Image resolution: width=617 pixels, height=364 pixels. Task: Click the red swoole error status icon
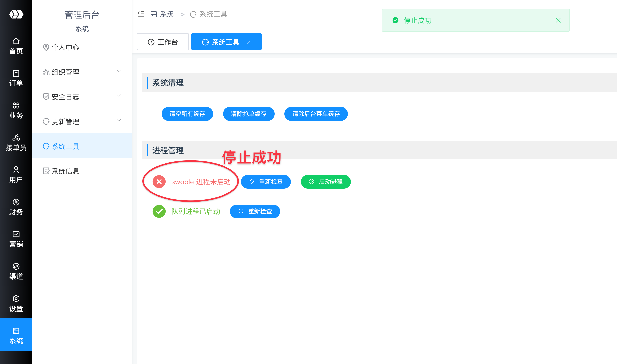[x=159, y=182]
